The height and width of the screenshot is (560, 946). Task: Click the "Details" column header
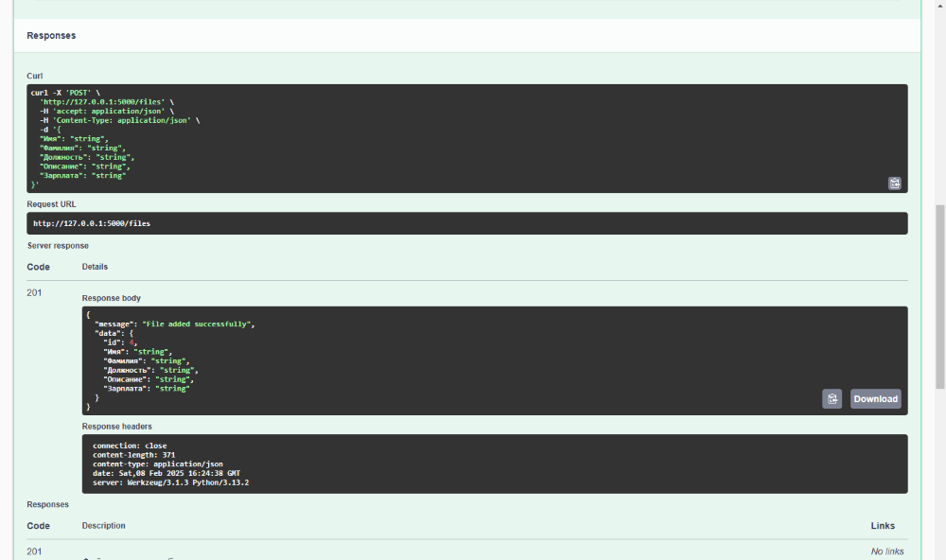click(x=95, y=267)
